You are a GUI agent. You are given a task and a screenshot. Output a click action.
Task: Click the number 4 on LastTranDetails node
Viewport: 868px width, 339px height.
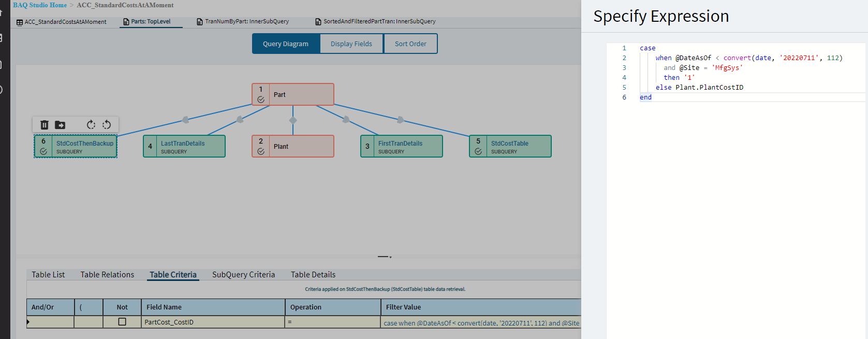point(150,146)
